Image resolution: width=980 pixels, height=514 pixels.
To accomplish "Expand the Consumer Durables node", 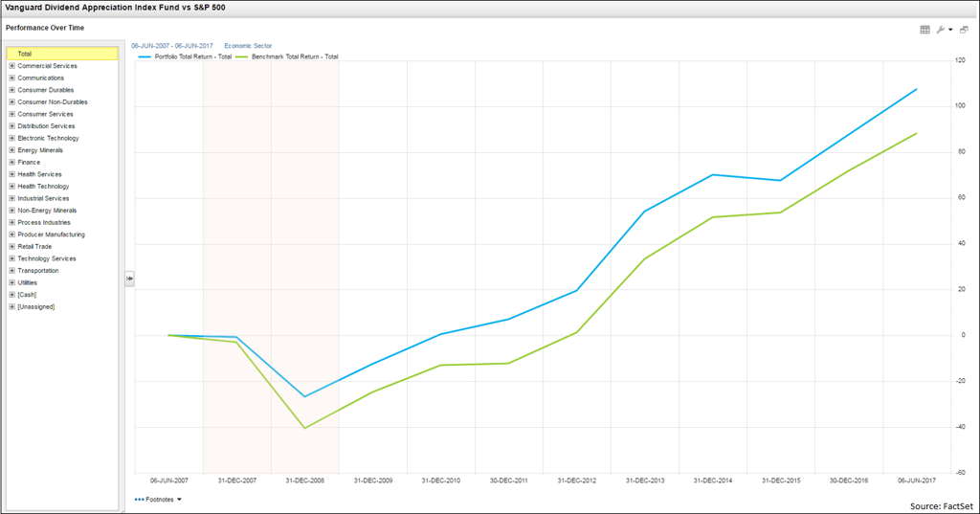I will pos(11,90).
